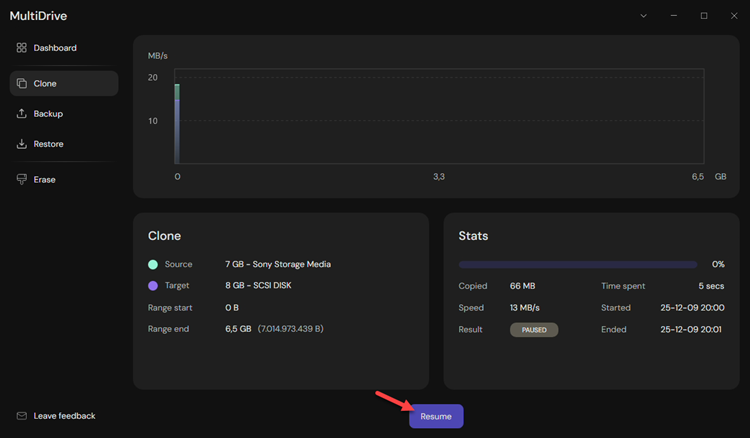The image size is (750, 438).
Task: Click the Erase brush icon
Action: [22, 180]
